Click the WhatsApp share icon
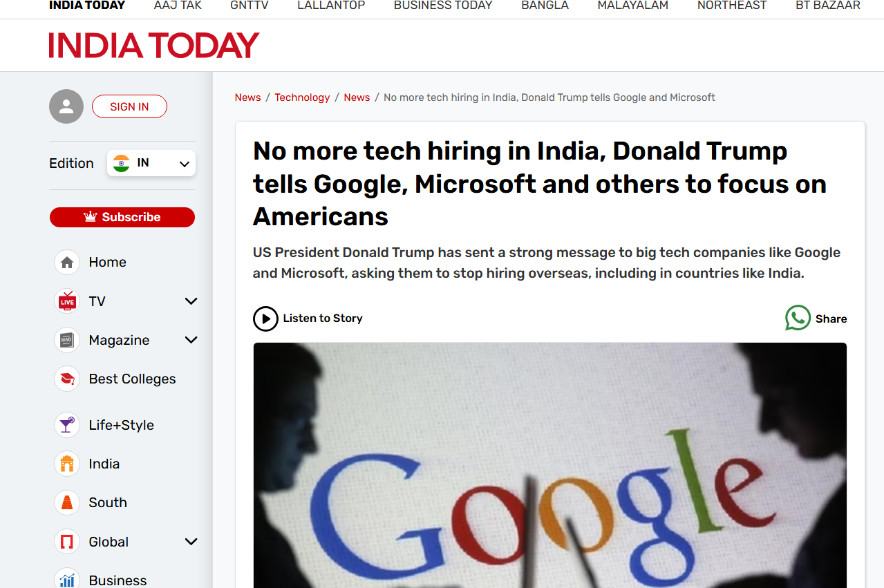This screenshot has width=884, height=588. [798, 318]
